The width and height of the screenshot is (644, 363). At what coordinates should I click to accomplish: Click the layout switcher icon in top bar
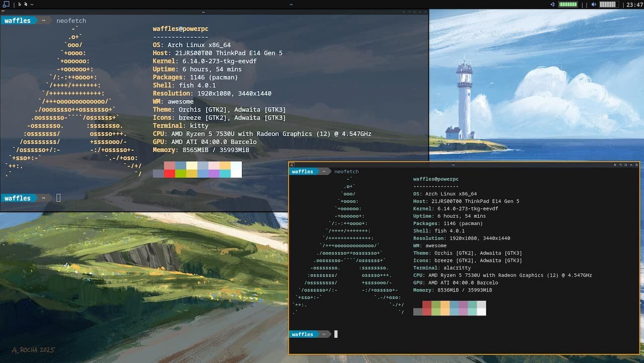coord(6,5)
